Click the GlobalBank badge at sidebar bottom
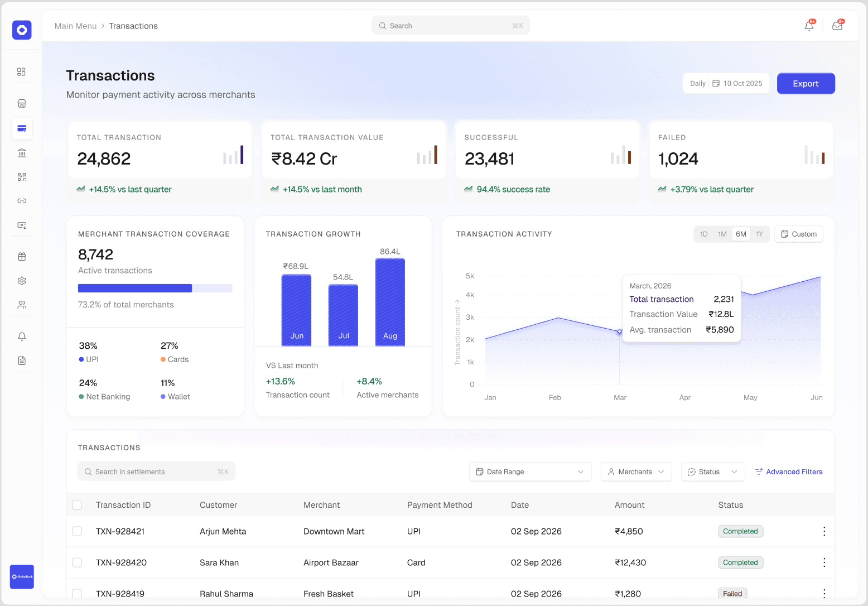868x606 pixels. (22, 576)
